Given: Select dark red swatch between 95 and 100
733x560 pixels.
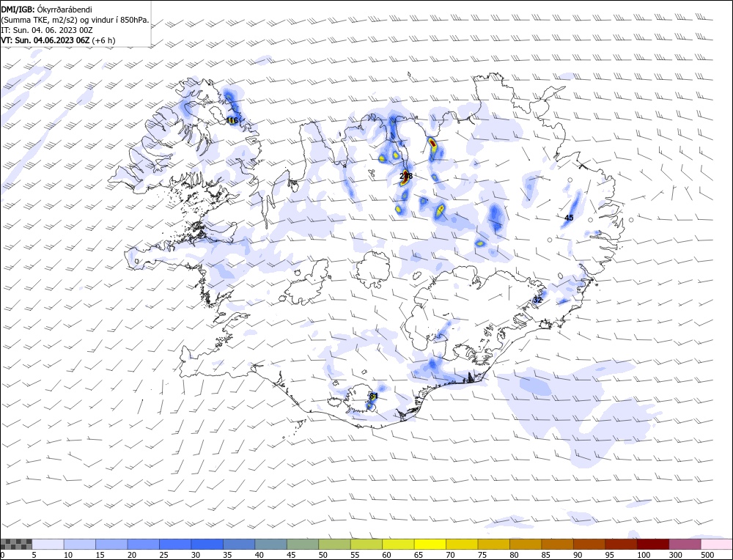Looking at the screenshot, I should click(621, 544).
